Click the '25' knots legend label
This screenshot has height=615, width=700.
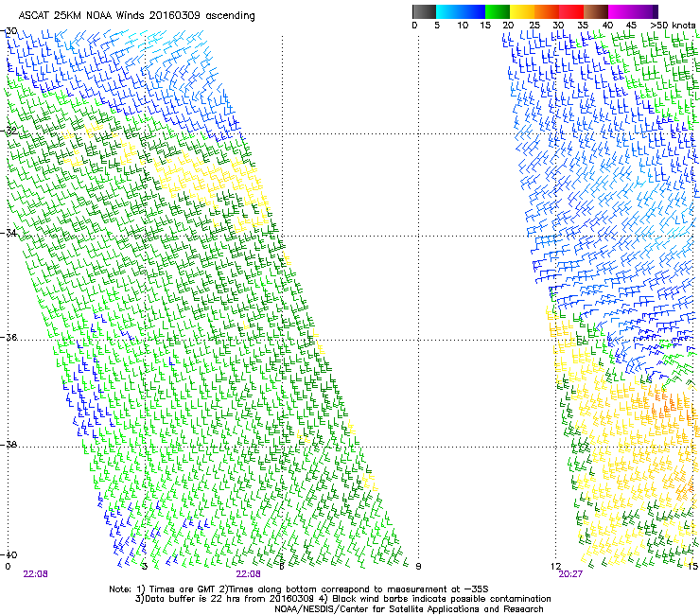(x=534, y=26)
